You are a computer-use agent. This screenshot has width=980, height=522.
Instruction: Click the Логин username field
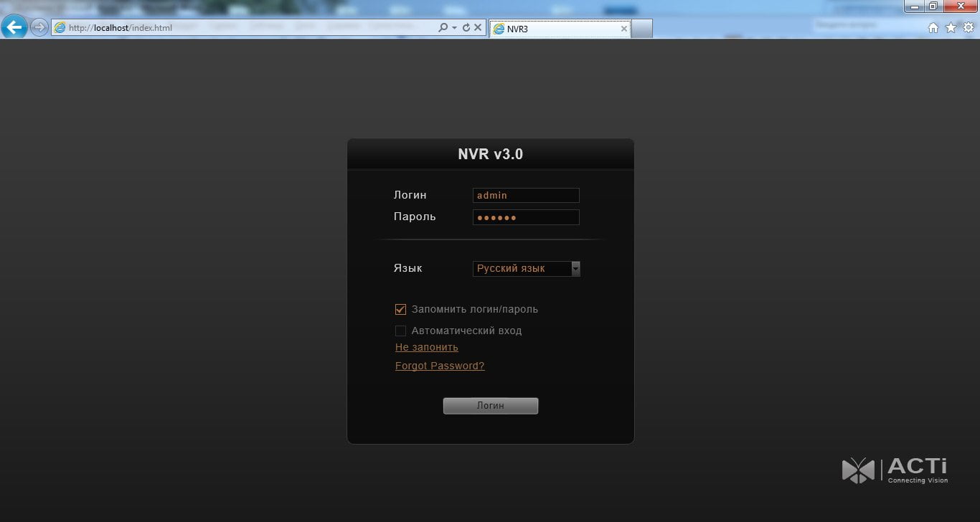(526, 195)
